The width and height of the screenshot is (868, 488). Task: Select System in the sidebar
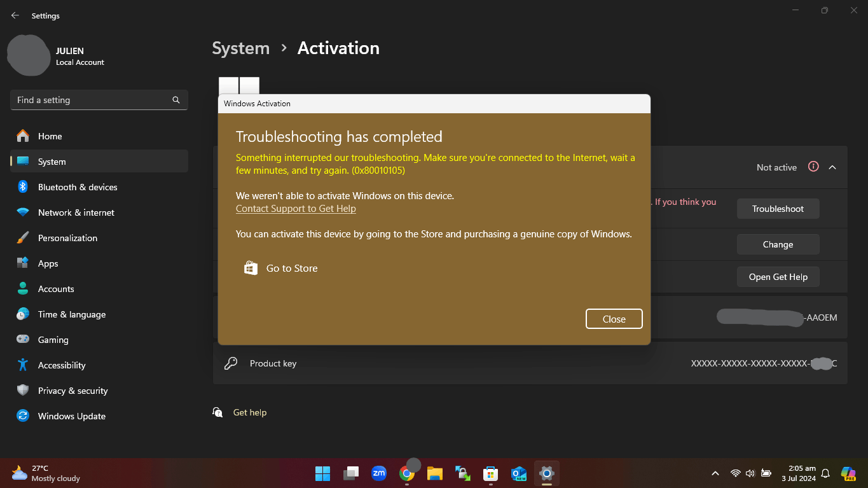click(x=99, y=162)
